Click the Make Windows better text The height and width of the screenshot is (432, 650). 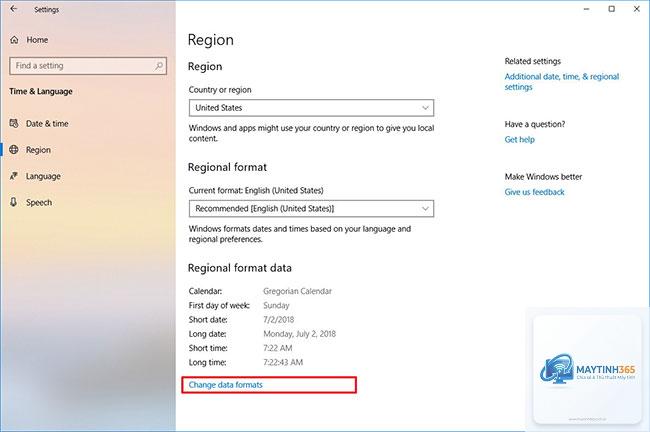tap(543, 177)
